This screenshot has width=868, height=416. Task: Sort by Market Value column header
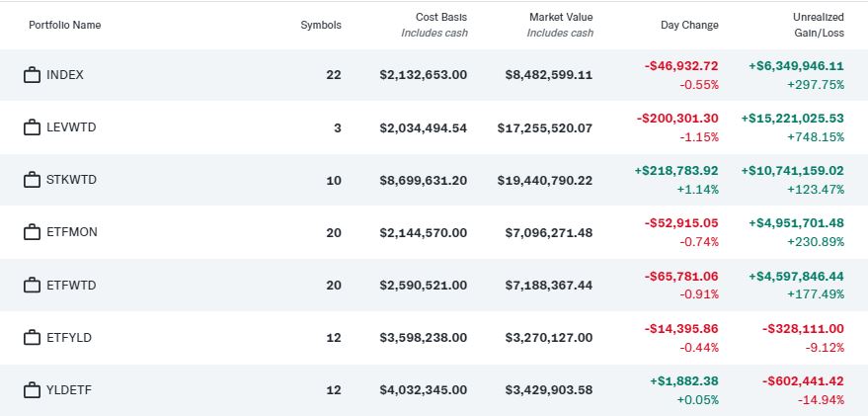560,18
